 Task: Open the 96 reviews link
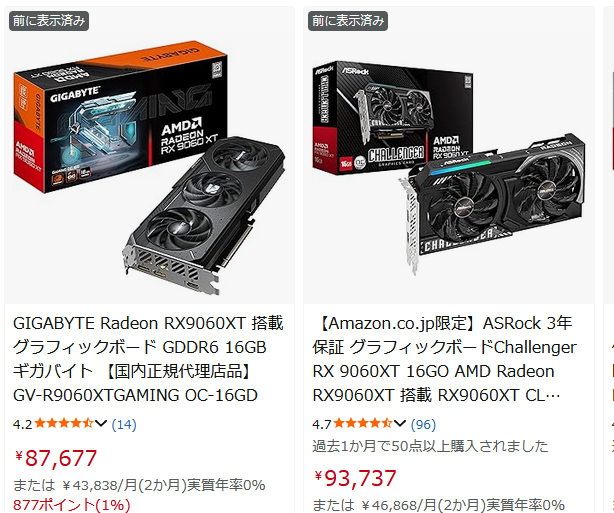click(423, 424)
